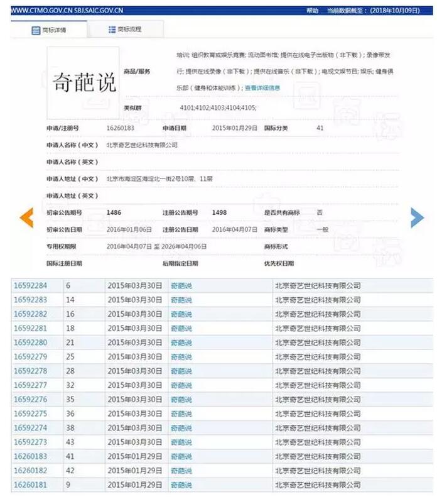The width and height of the screenshot is (437, 504).
Task: Open registration number 16592284
Action: click(x=31, y=285)
